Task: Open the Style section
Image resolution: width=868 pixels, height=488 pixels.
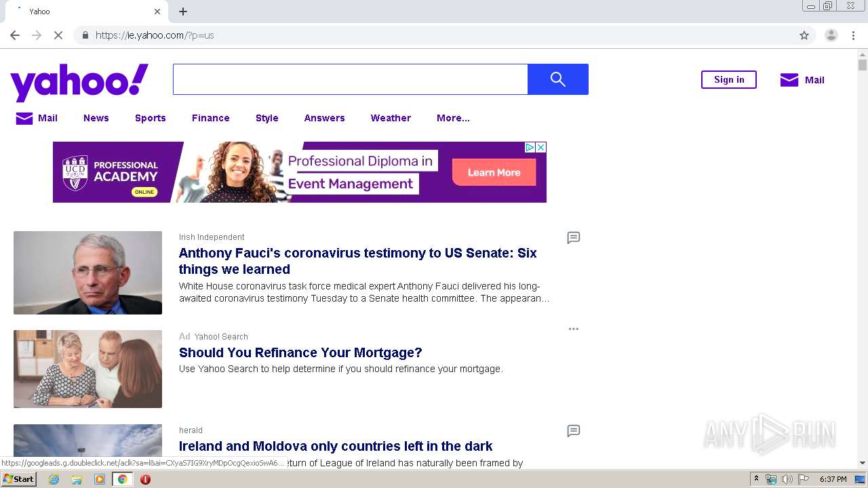Action: (x=267, y=118)
